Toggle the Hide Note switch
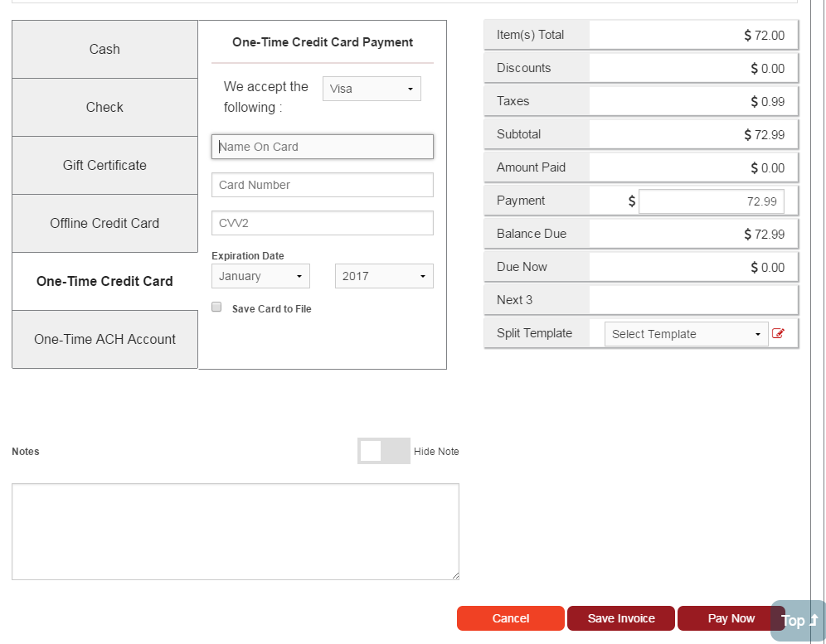 coord(383,451)
